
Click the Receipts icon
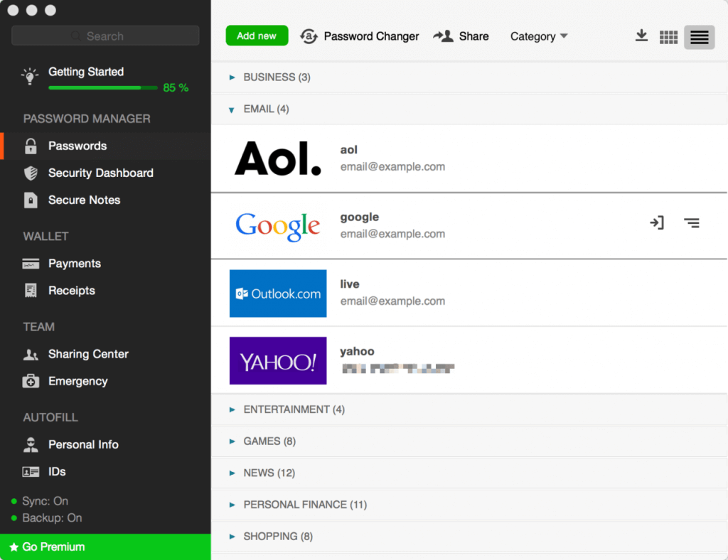(31, 291)
